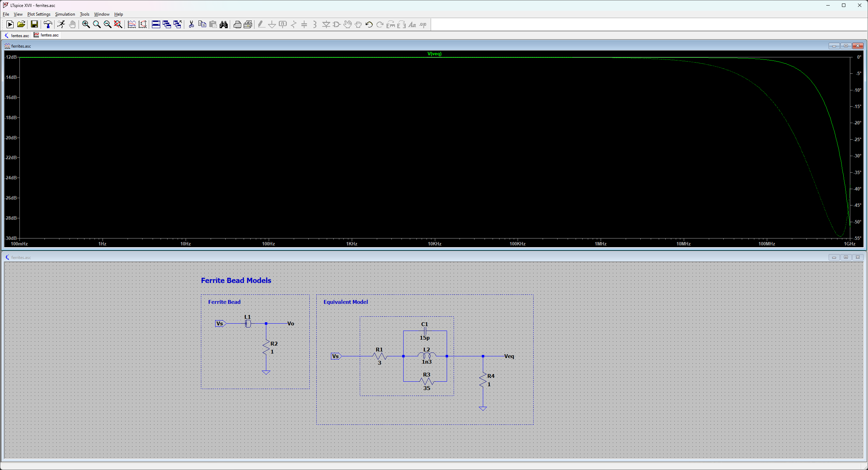Click the -55° phase axis label
This screenshot has width=868, height=470.
point(858,238)
